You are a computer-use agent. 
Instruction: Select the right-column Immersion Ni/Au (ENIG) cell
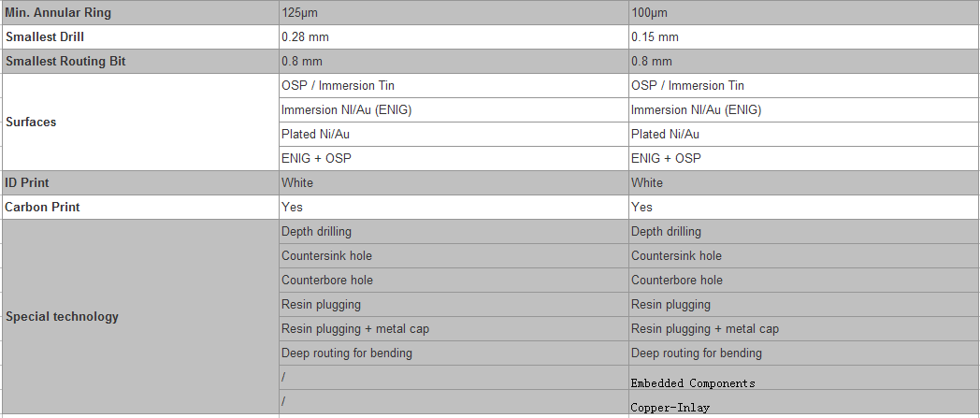[803, 110]
